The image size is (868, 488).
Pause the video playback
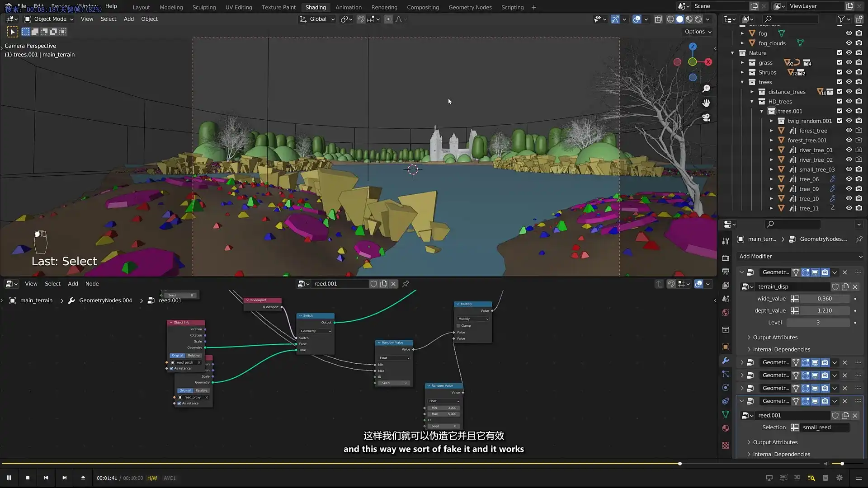(9, 478)
